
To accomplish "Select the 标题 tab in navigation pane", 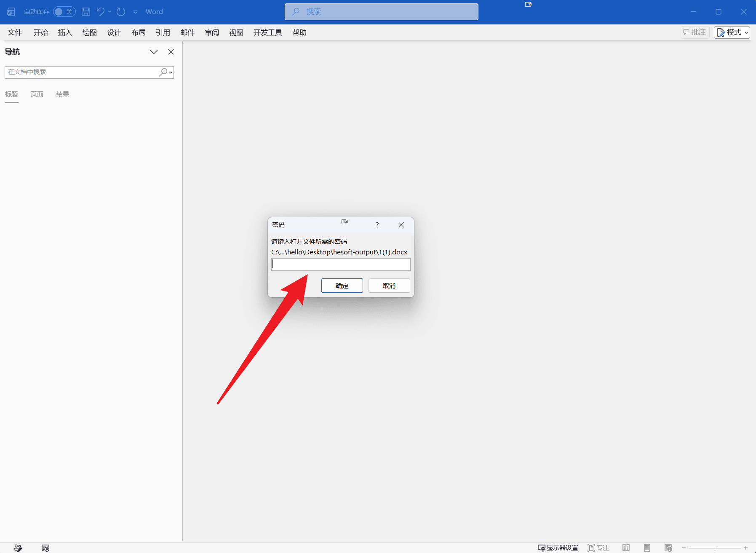I will point(11,94).
